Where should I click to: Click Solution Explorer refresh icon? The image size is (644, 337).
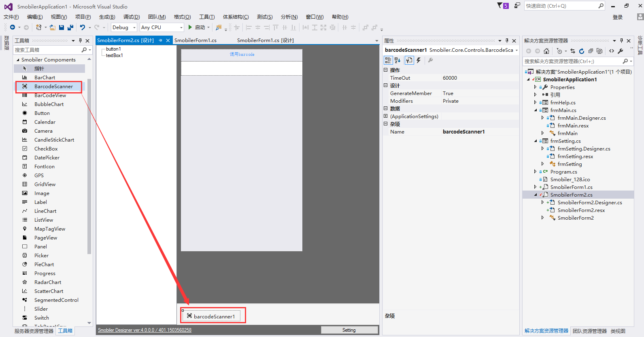(x=582, y=51)
